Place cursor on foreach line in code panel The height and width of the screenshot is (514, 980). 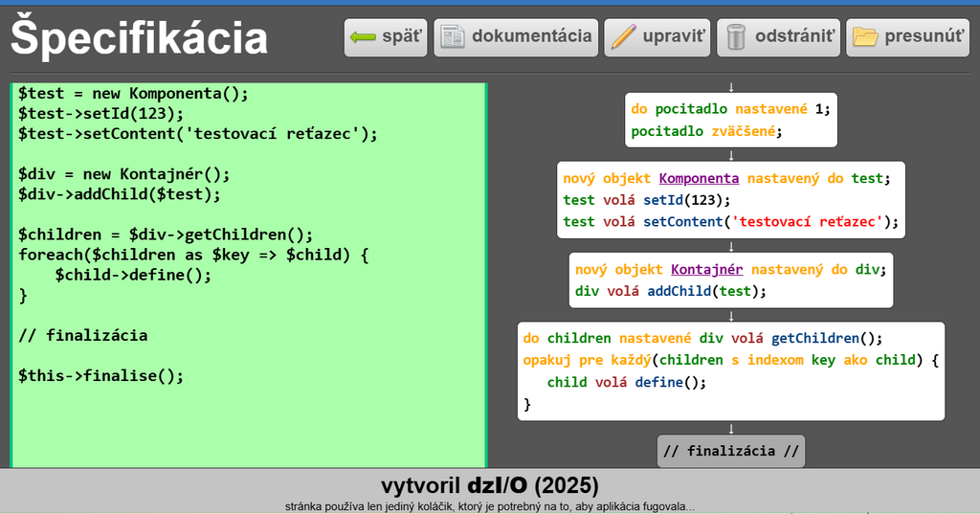(x=193, y=255)
